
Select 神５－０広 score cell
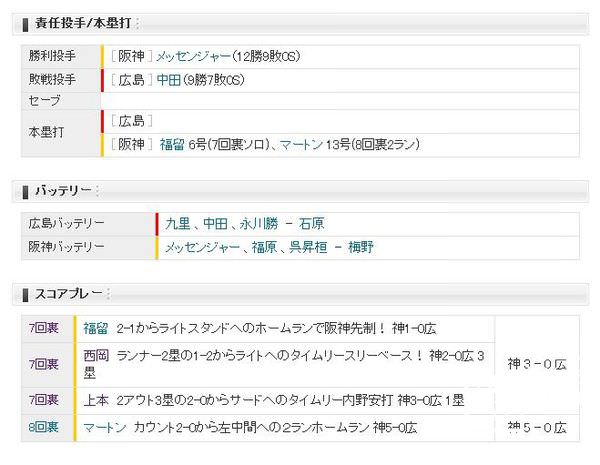click(x=537, y=427)
